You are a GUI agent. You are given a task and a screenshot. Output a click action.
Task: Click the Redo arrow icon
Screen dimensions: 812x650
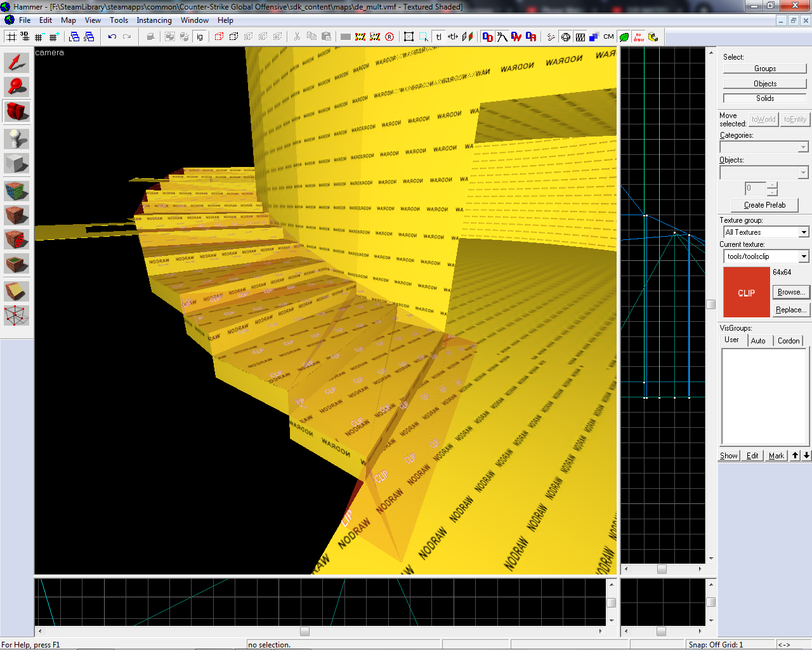pyautogui.click(x=127, y=37)
